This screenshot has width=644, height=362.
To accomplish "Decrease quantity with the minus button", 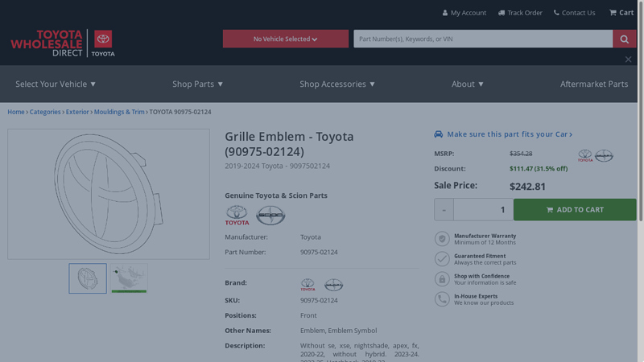I will click(x=444, y=210).
